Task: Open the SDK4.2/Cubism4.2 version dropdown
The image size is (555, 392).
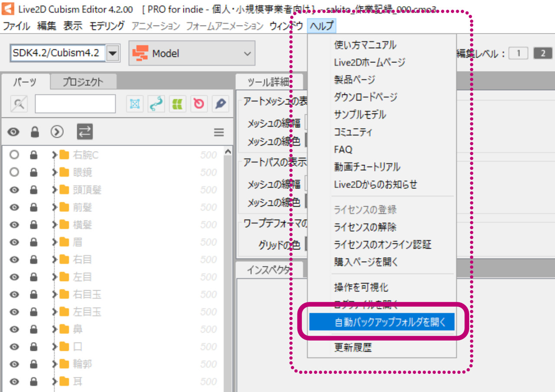Action: pos(113,54)
